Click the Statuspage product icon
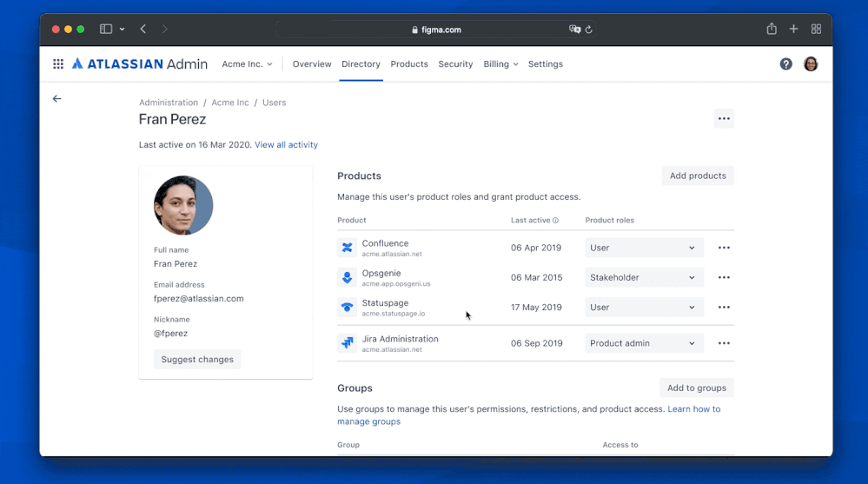 [347, 308]
